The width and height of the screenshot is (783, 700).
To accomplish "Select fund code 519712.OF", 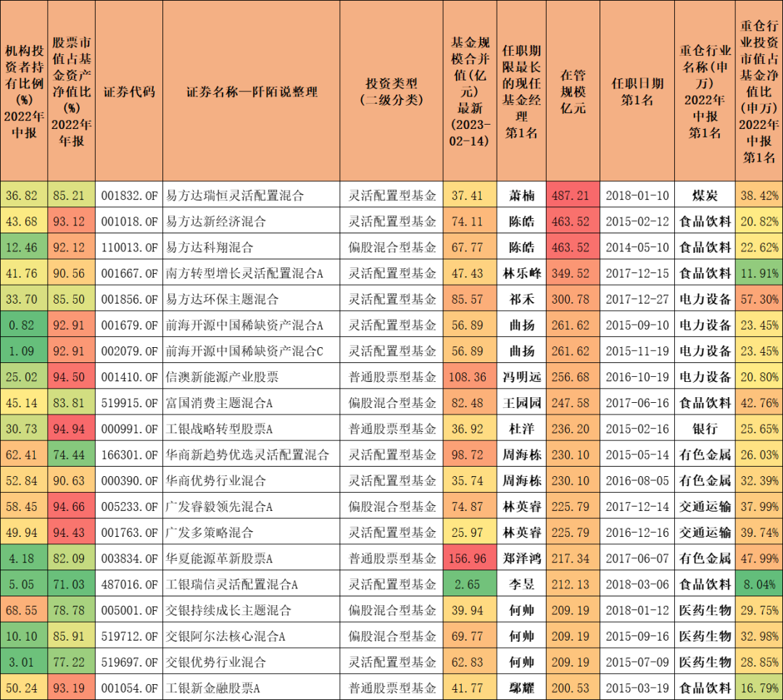I will click(x=129, y=636).
